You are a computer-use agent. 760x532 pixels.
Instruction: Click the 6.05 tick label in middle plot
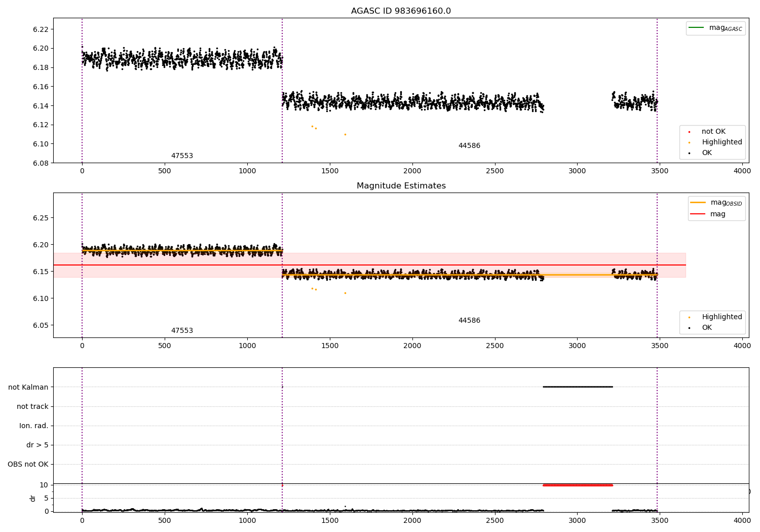pos(41,325)
